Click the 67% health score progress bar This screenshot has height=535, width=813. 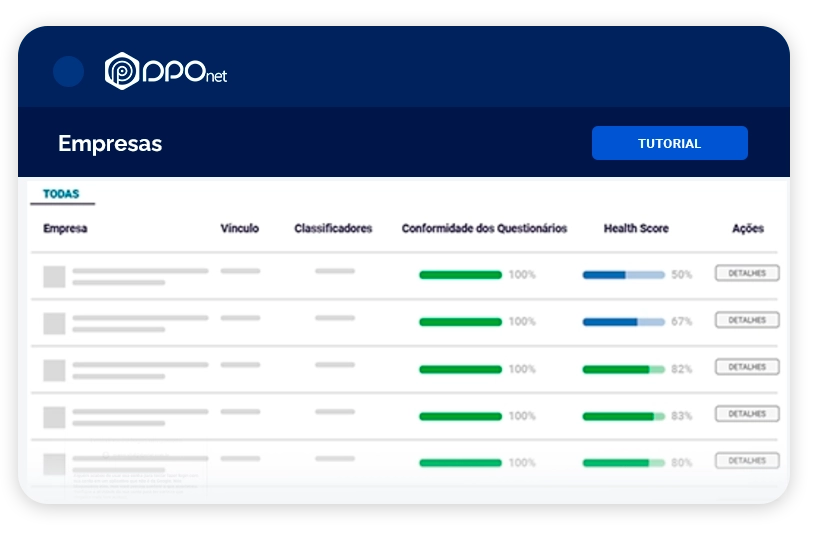point(624,322)
